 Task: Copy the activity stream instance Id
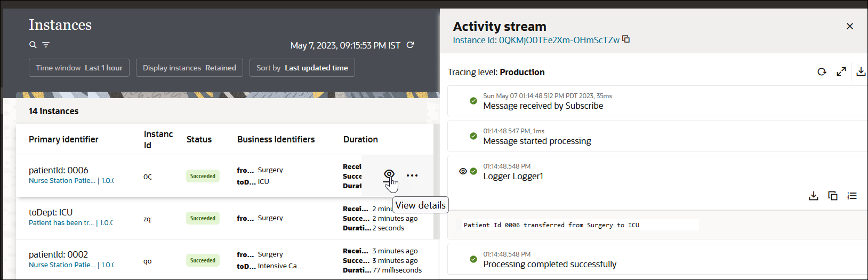point(626,39)
